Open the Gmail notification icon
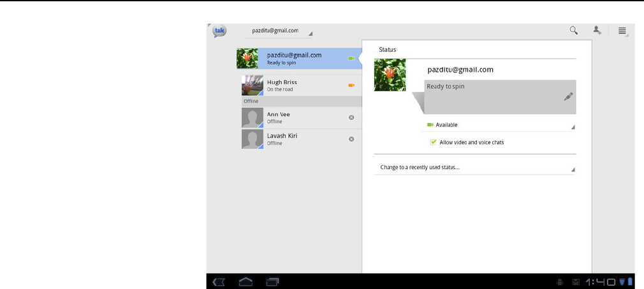Image resolution: width=644 pixels, height=289 pixels. (x=576, y=282)
